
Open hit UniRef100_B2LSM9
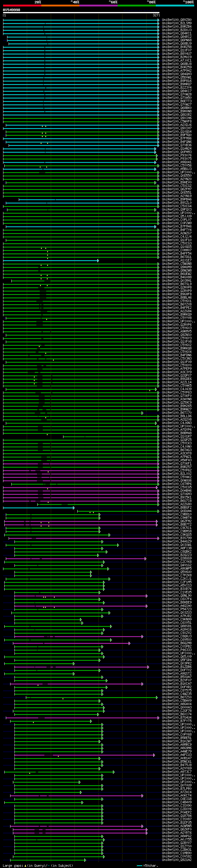click(177, 23)
